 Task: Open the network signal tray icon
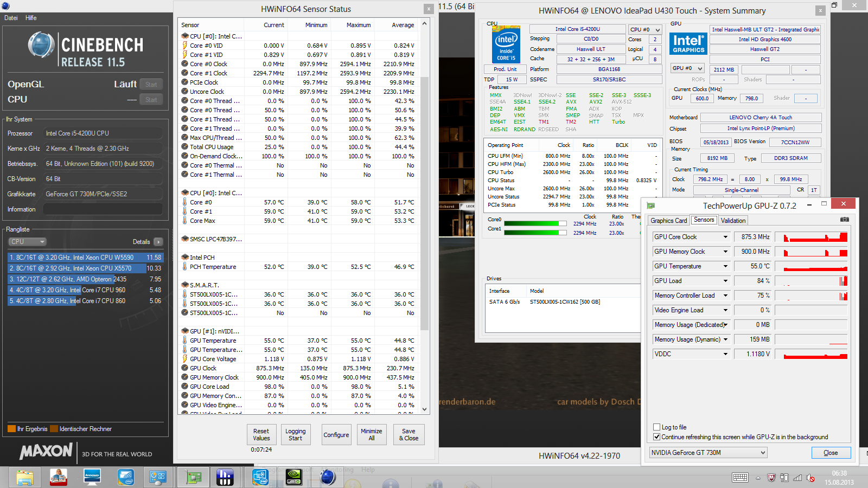[x=797, y=478]
